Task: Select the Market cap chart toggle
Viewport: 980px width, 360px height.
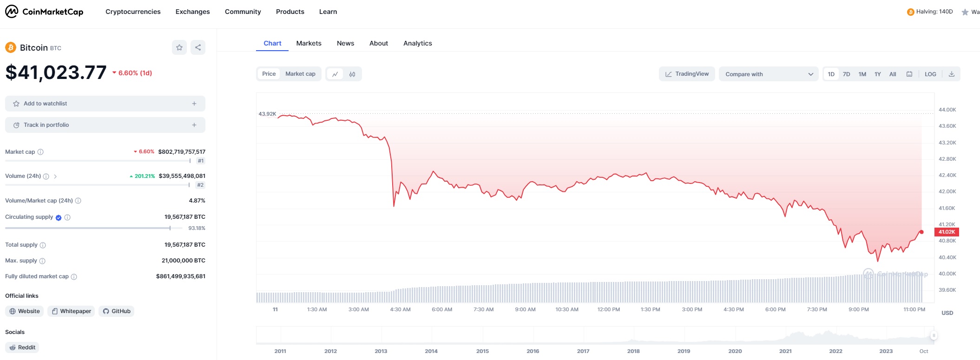Action: [300, 74]
